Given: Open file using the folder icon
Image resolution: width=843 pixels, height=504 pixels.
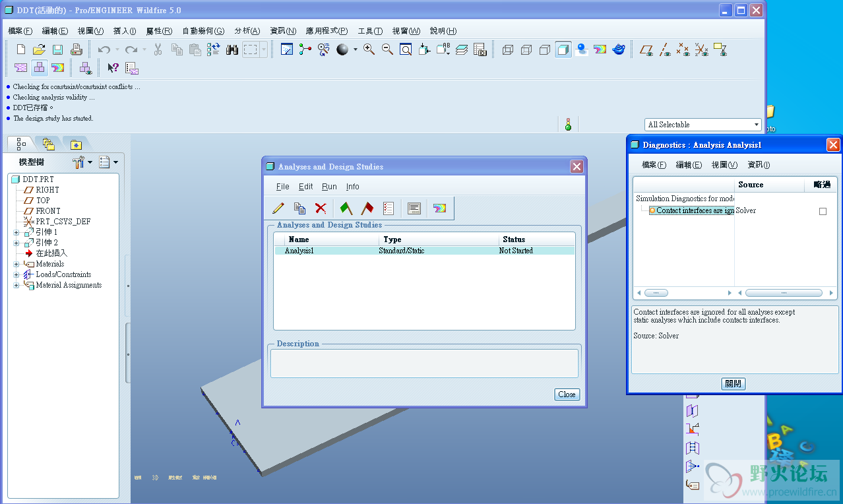Looking at the screenshot, I should click(x=39, y=49).
